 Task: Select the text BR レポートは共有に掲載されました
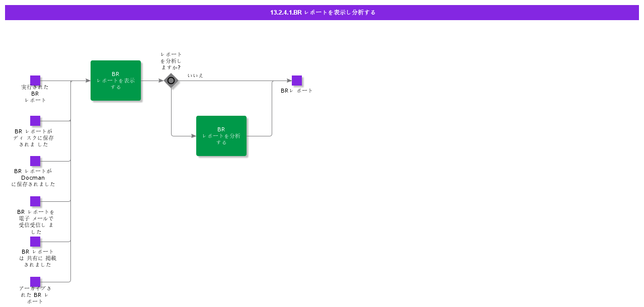tap(38, 258)
